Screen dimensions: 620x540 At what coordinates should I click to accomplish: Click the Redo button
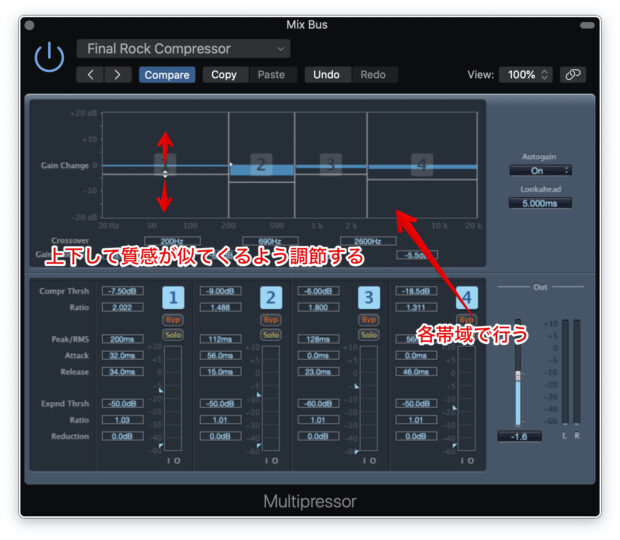click(372, 74)
